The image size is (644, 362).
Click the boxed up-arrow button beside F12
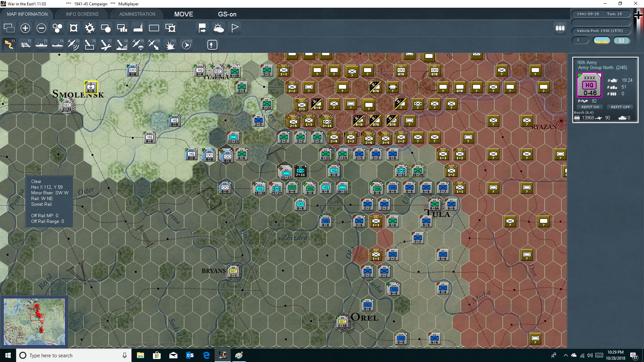click(x=212, y=45)
